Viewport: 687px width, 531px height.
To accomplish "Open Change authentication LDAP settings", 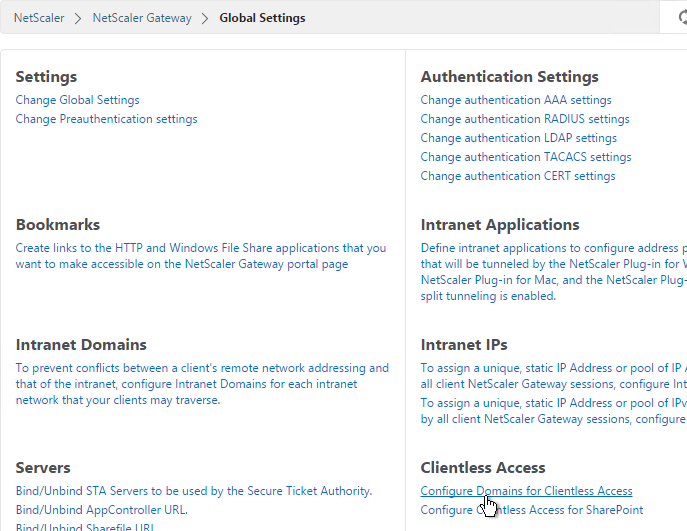I will (x=518, y=138).
